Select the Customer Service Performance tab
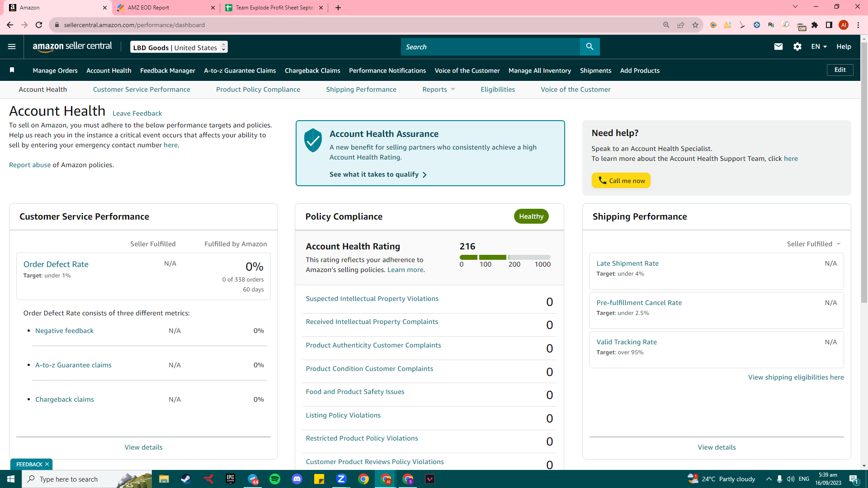This screenshot has width=868, height=488. 142,89
